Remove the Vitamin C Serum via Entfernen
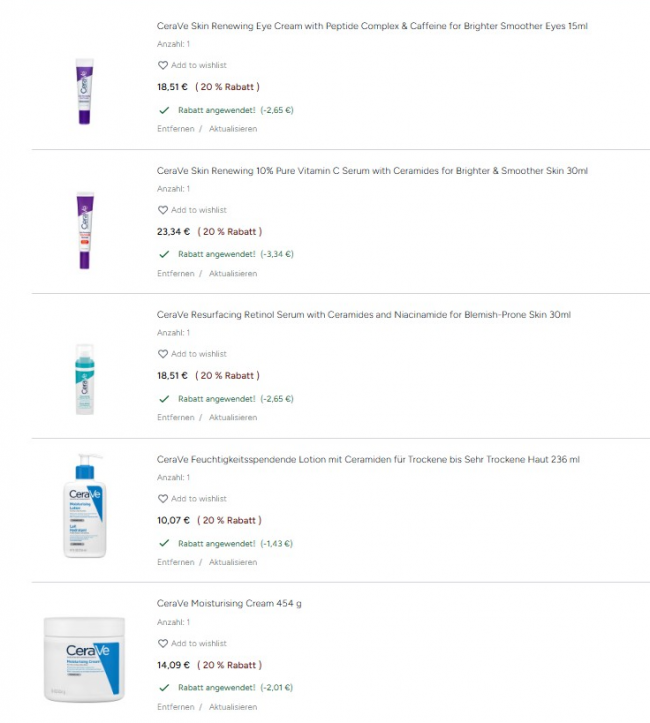650x723 pixels. pos(175,273)
